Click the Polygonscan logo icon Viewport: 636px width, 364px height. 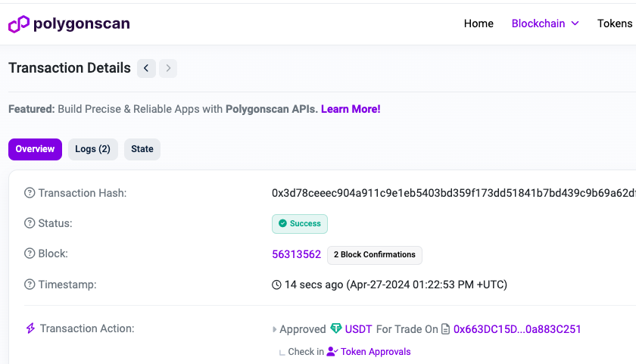point(19,24)
